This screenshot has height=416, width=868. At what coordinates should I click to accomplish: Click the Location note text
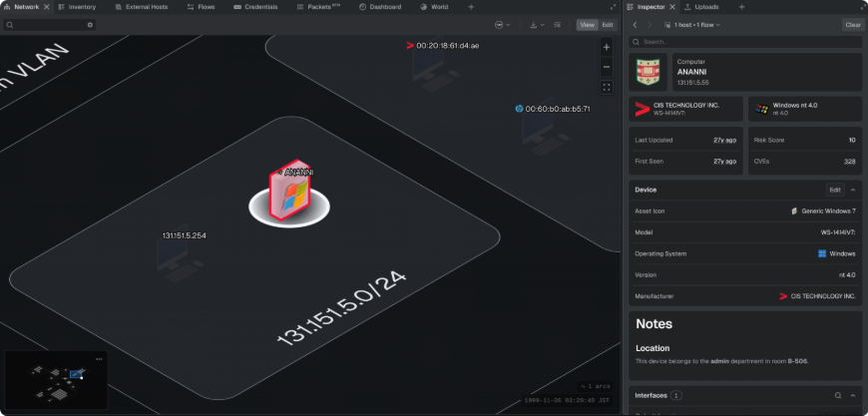722,361
